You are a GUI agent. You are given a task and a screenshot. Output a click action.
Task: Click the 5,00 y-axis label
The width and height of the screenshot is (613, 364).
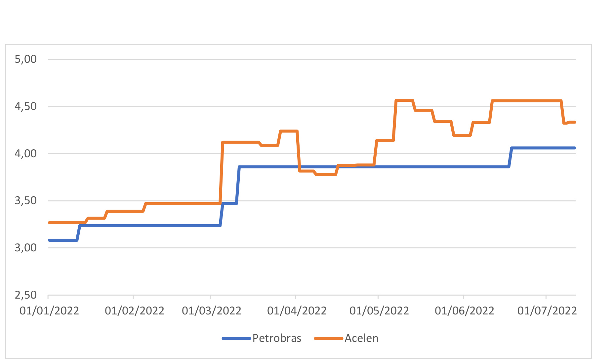(x=25, y=59)
